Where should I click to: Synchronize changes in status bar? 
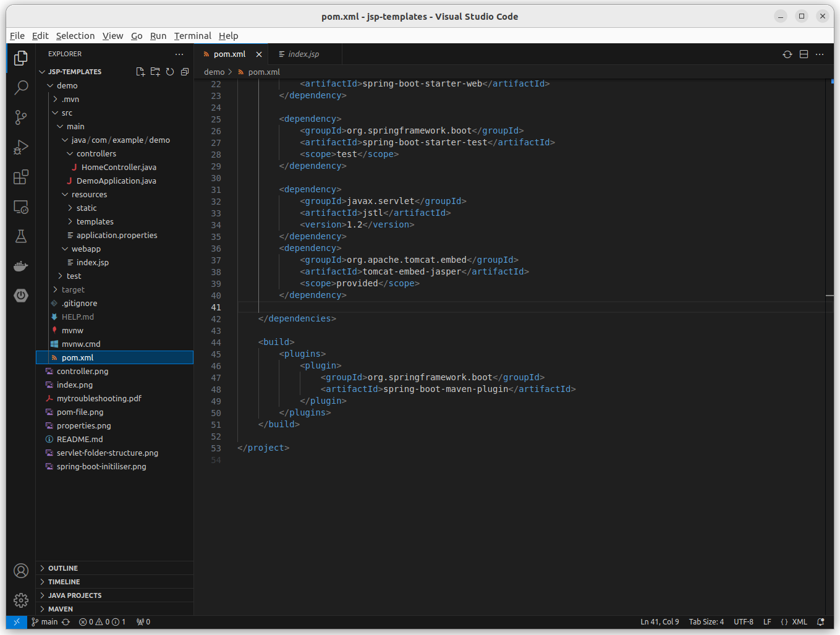pos(66,622)
